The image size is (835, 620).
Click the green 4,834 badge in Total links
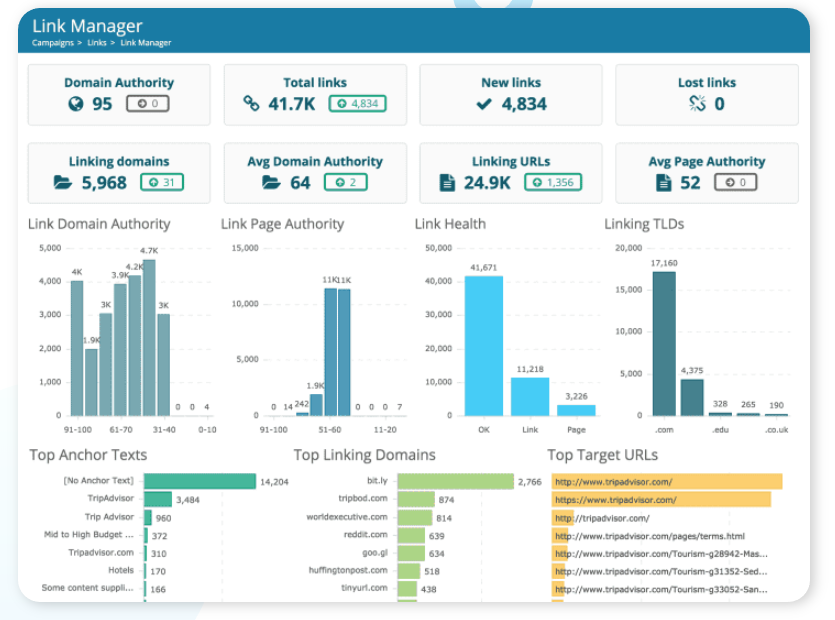coord(357,103)
